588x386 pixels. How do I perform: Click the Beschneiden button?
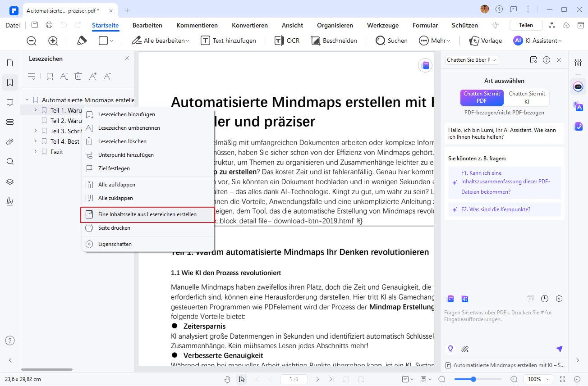[x=334, y=41]
